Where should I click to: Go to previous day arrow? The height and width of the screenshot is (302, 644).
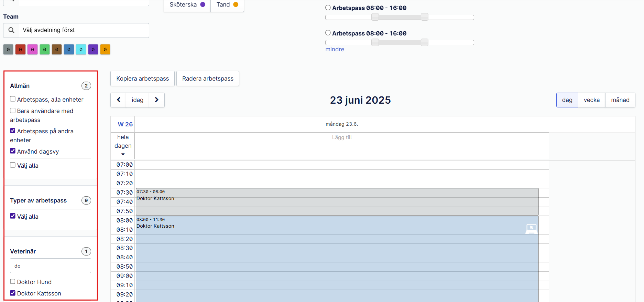point(119,100)
